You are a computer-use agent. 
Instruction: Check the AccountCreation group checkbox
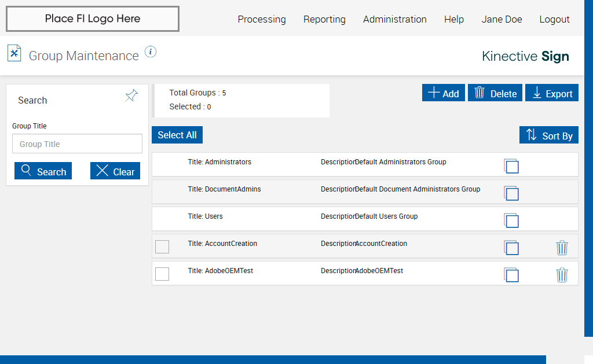(162, 247)
